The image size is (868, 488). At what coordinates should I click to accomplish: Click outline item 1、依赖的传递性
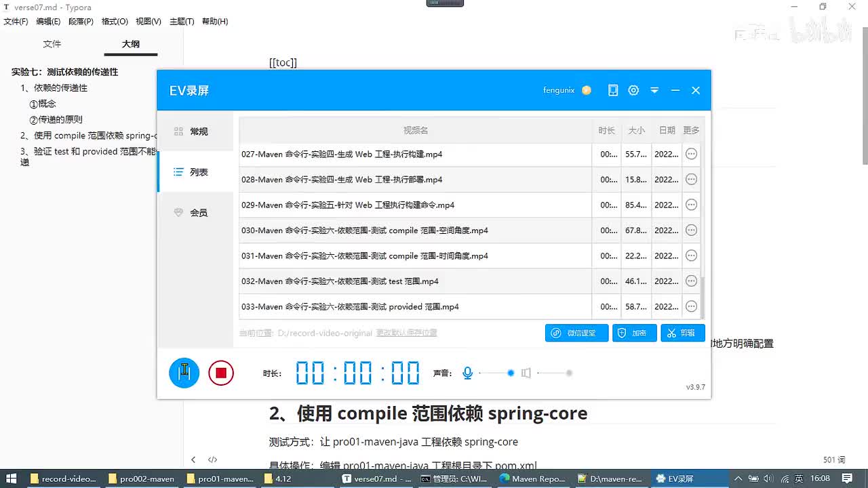tap(54, 88)
